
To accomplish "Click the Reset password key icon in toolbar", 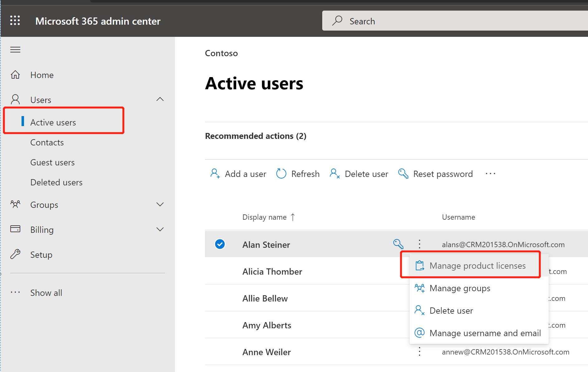I will (403, 174).
